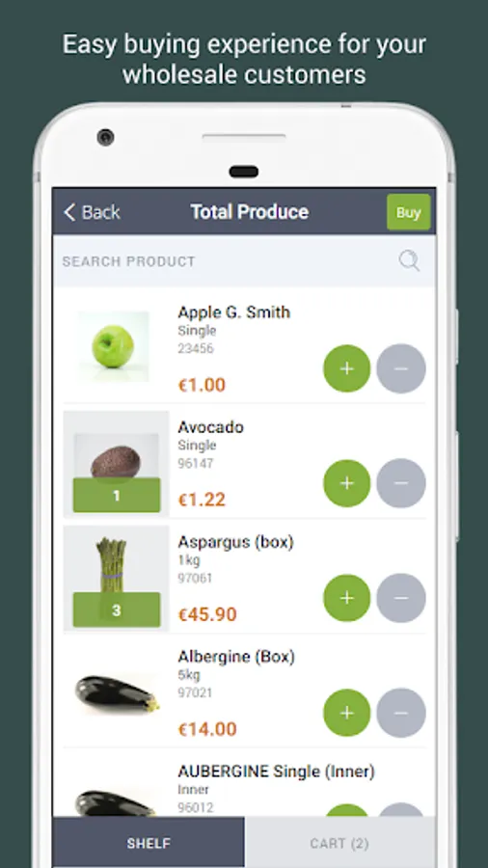Viewport: 488px width, 868px height.
Task: Remove one Apple G. Smith with minus
Action: [x=401, y=368]
